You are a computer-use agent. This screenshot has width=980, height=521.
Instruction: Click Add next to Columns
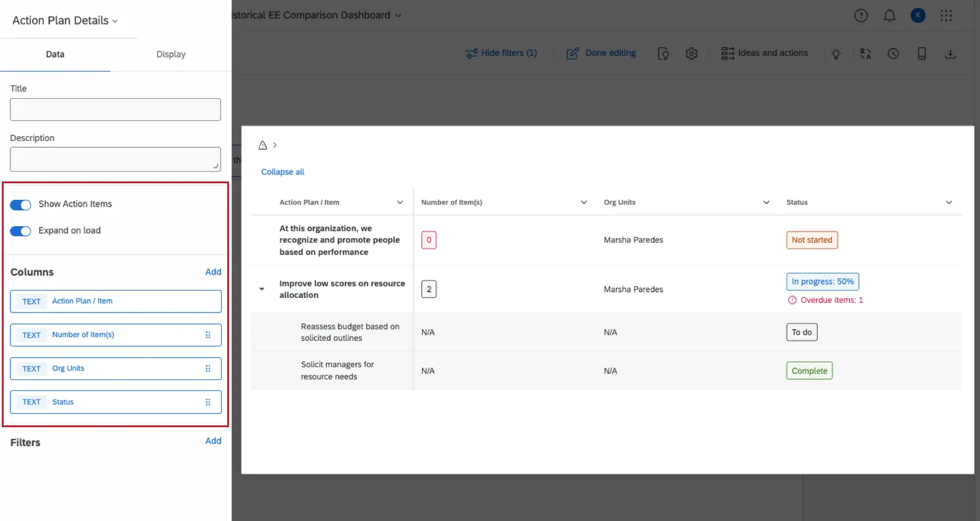click(x=213, y=272)
